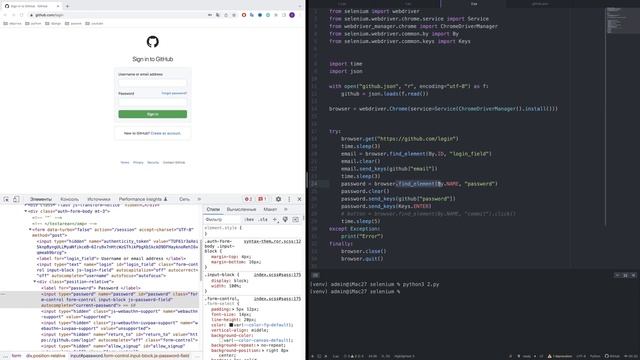640x360 pixels.
Task: Open DevTools settings gear icon
Action: tap(278, 199)
